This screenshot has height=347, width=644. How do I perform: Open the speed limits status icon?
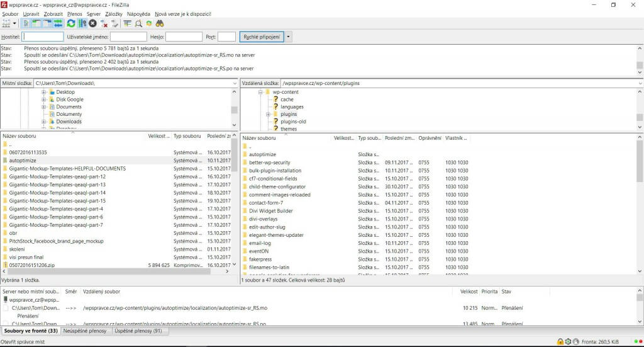point(576,342)
